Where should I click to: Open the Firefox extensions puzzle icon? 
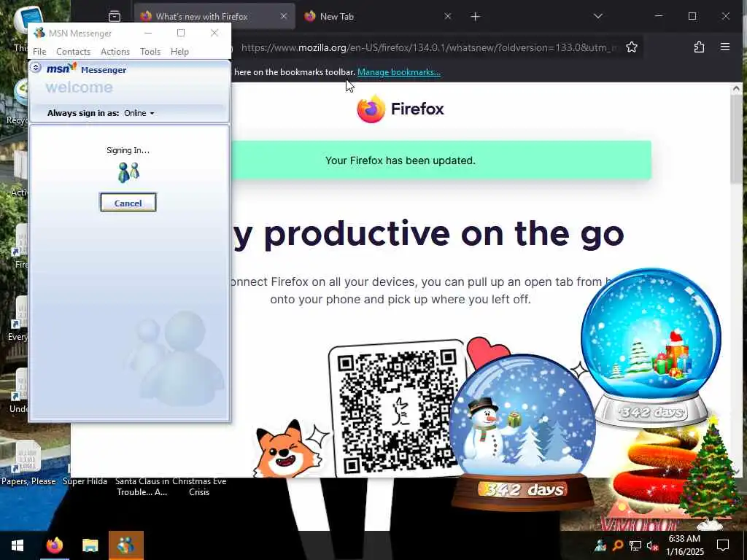click(x=699, y=47)
